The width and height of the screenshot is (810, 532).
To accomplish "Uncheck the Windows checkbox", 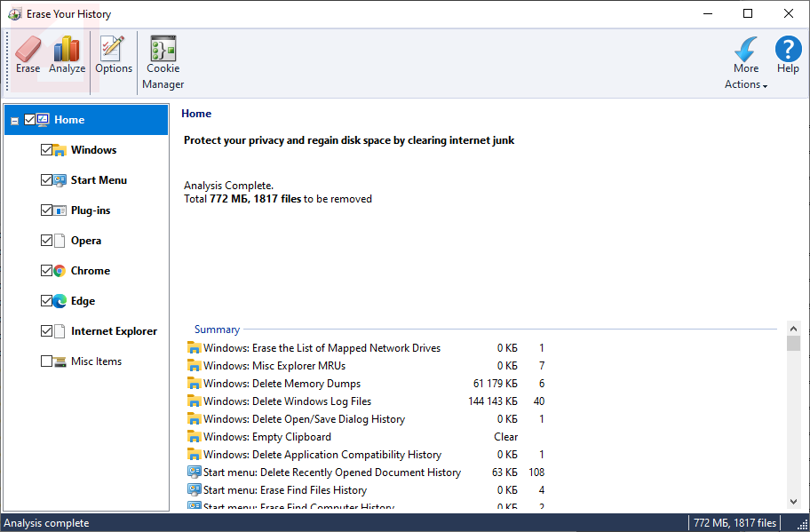I will 46,150.
